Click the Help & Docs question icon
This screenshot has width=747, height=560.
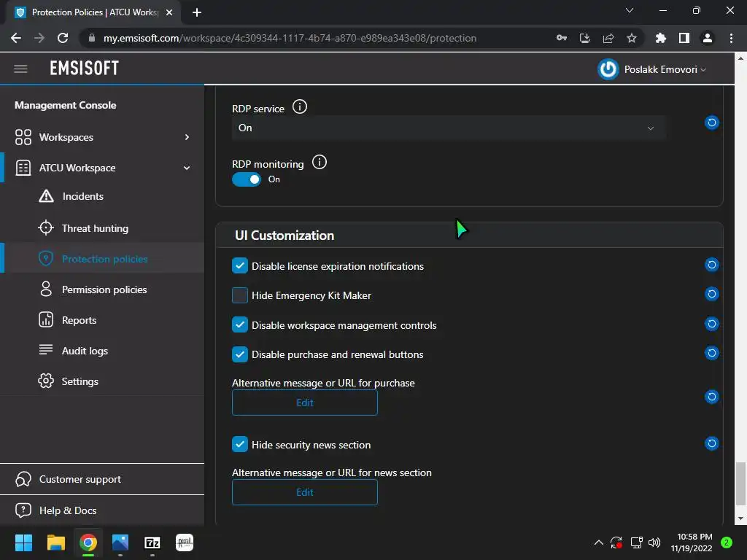(x=23, y=510)
